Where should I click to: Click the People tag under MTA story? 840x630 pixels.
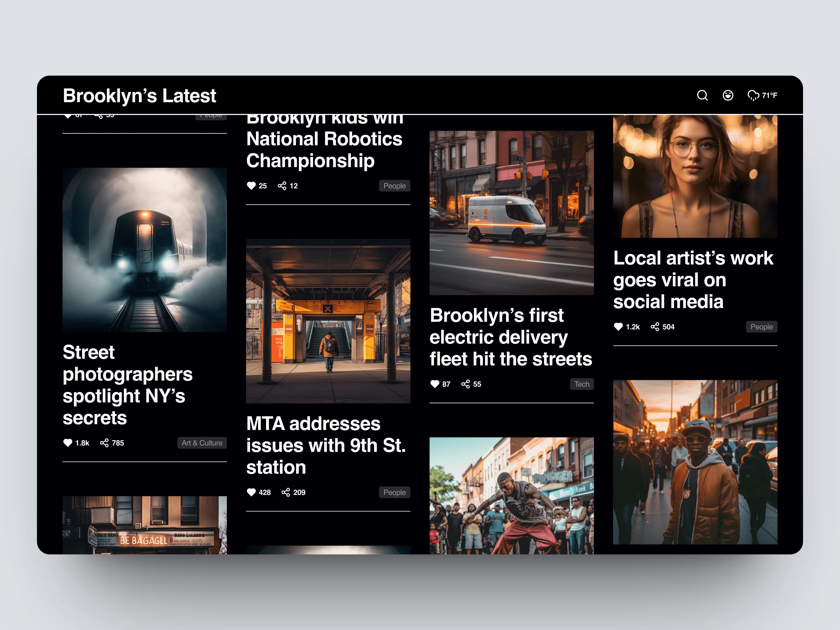coord(395,492)
